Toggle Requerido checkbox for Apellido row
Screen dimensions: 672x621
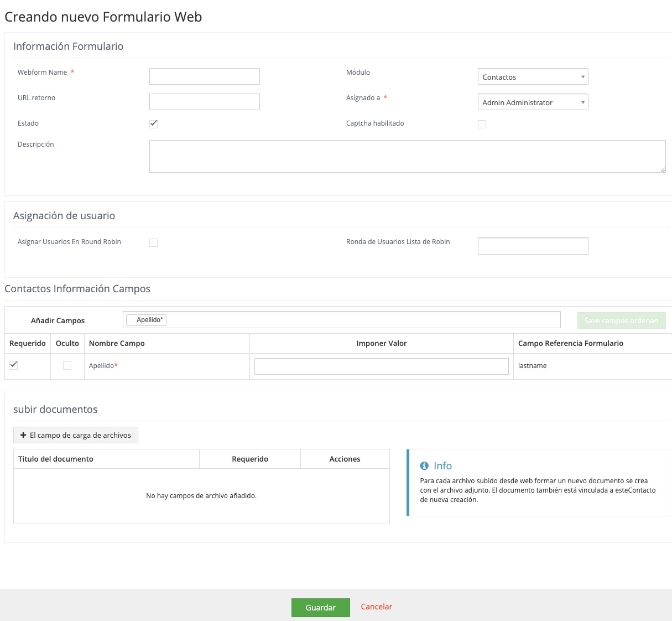(x=14, y=365)
